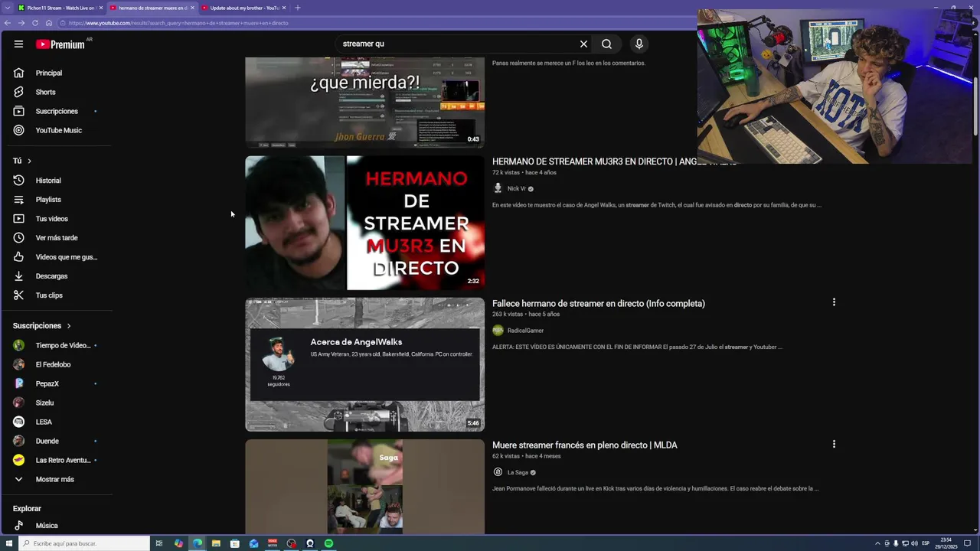Open Suscripciones feed
The height and width of the screenshot is (551, 980).
point(55,111)
